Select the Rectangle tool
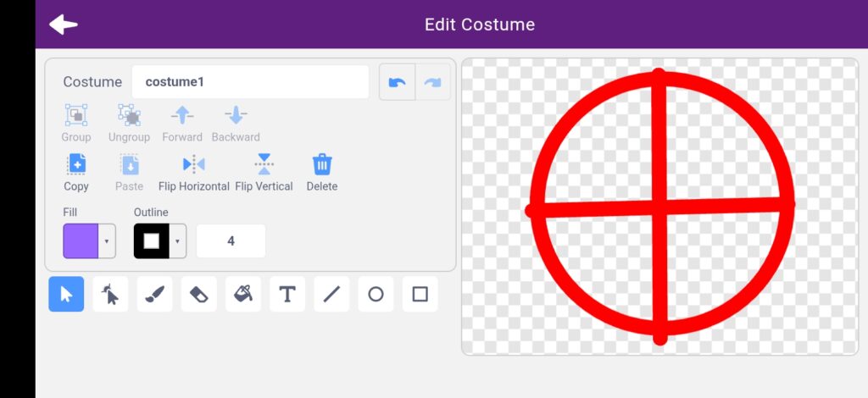Screen dimensions: 868x398 (420, 294)
